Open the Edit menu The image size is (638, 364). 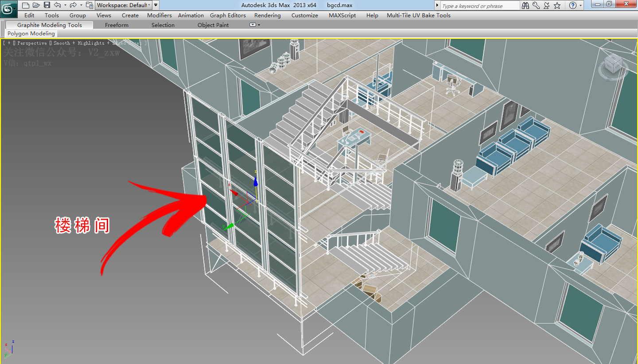(29, 15)
